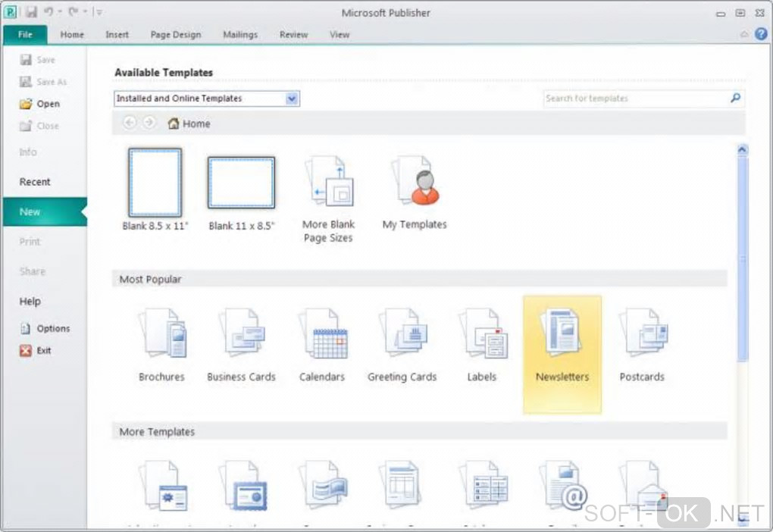Screen dimensions: 773x532
Task: Minimize the ribbon with the caret icon
Action: tap(744, 34)
